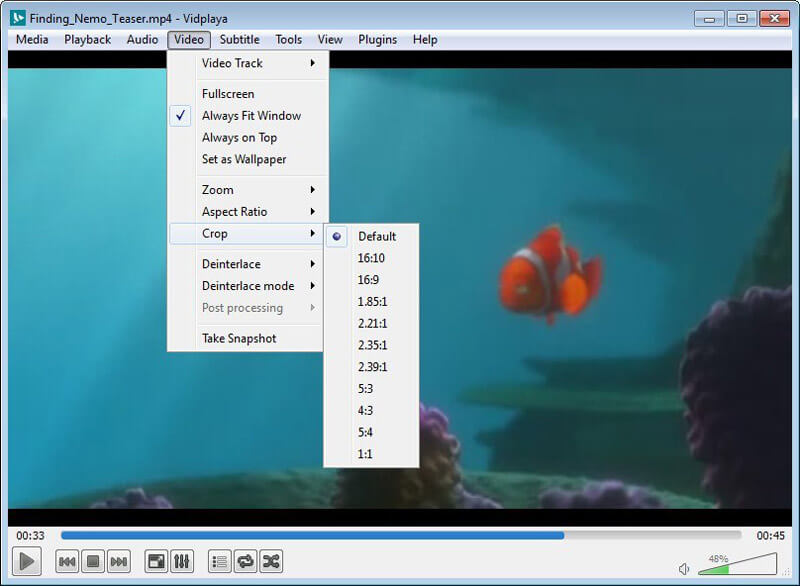800x586 pixels.
Task: Enable the shuffle random icon
Action: 271,562
